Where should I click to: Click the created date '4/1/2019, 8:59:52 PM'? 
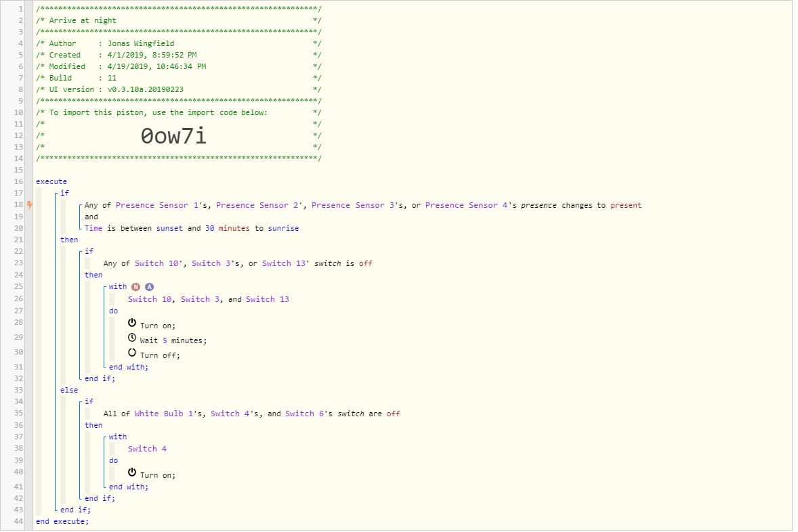pyautogui.click(x=152, y=55)
